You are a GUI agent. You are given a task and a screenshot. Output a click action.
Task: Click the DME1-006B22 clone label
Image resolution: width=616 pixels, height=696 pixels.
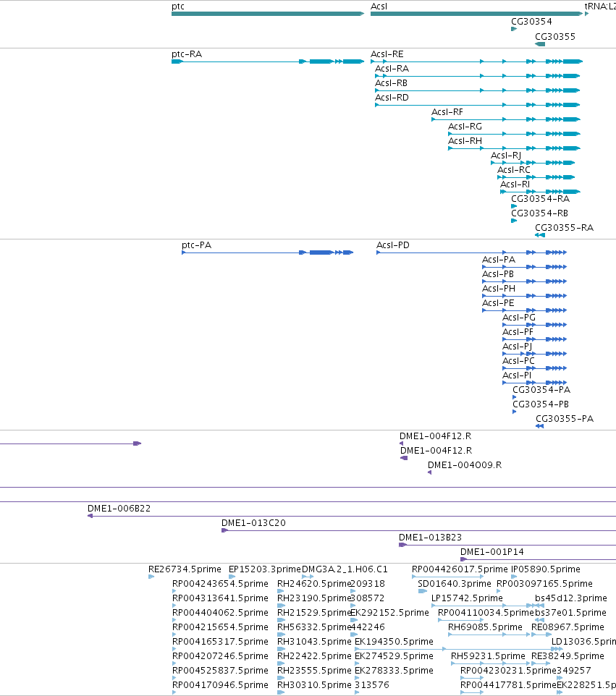tap(119, 508)
